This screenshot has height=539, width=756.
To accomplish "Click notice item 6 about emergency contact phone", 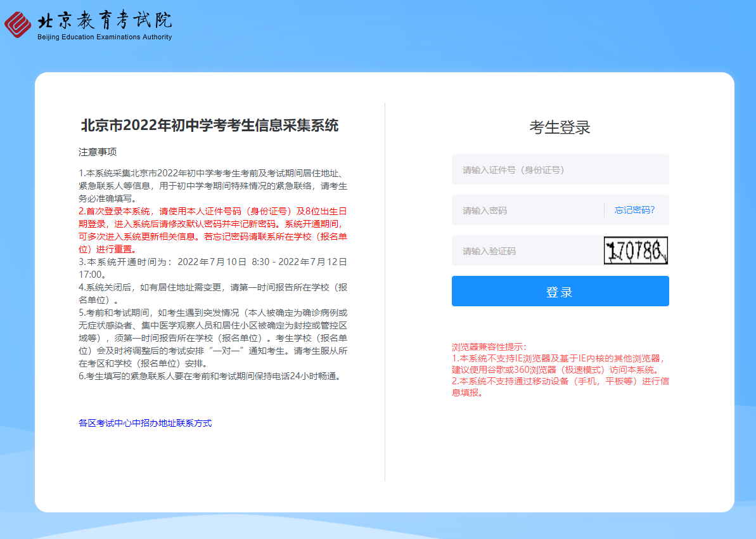I will coord(210,376).
